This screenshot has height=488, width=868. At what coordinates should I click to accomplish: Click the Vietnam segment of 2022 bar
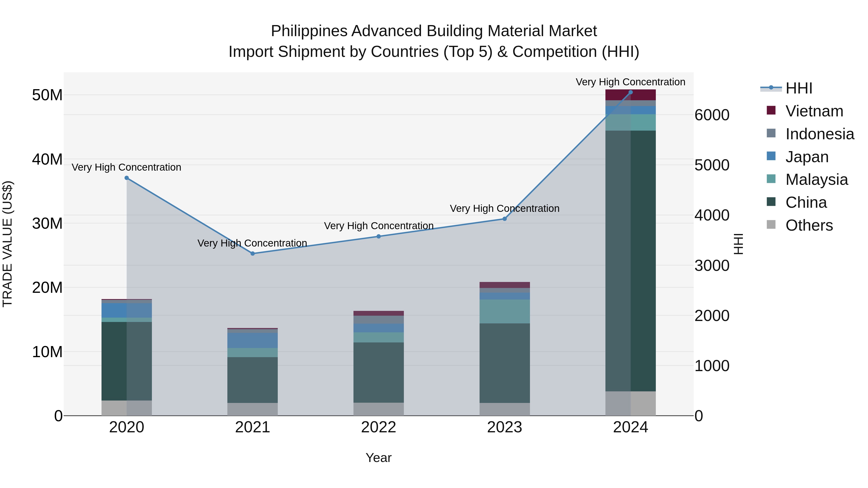(x=379, y=313)
